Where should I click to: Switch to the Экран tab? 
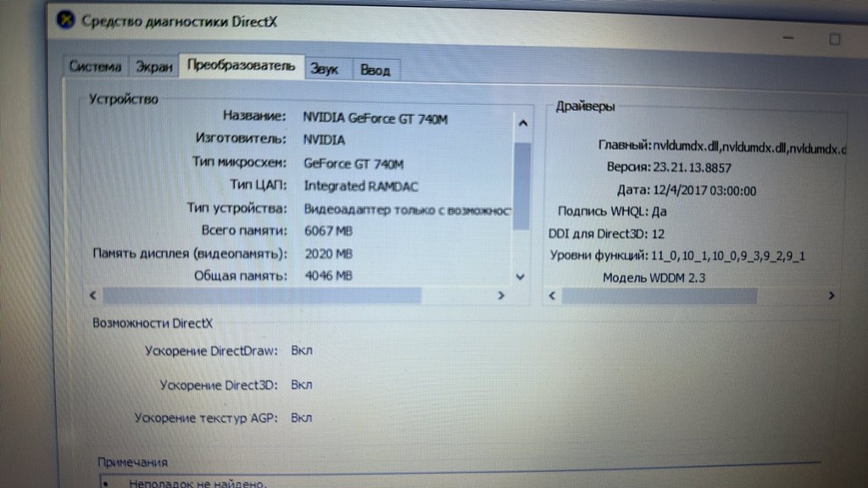[154, 68]
